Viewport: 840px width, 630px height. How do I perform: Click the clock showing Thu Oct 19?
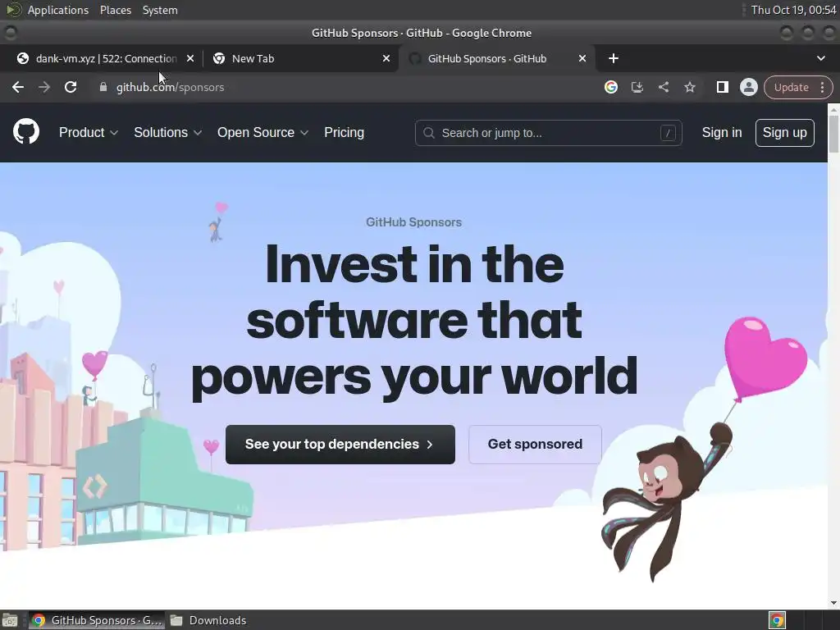(x=793, y=10)
